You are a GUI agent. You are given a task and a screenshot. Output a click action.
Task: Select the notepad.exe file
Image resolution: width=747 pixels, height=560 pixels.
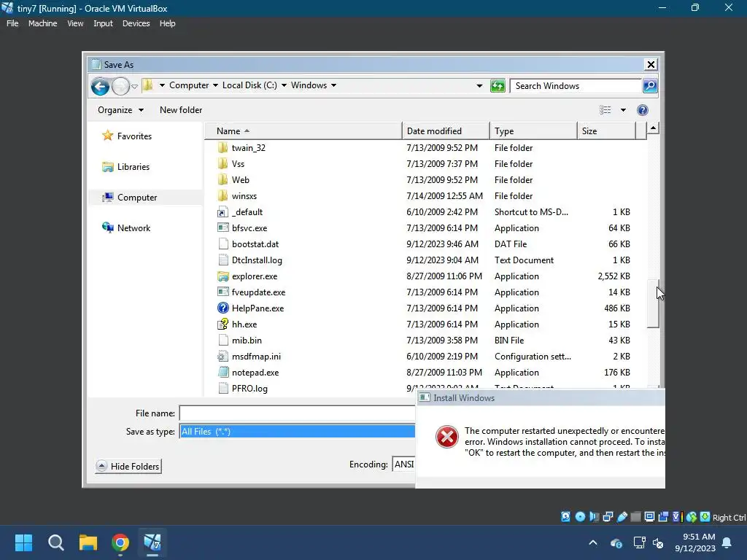pos(255,373)
